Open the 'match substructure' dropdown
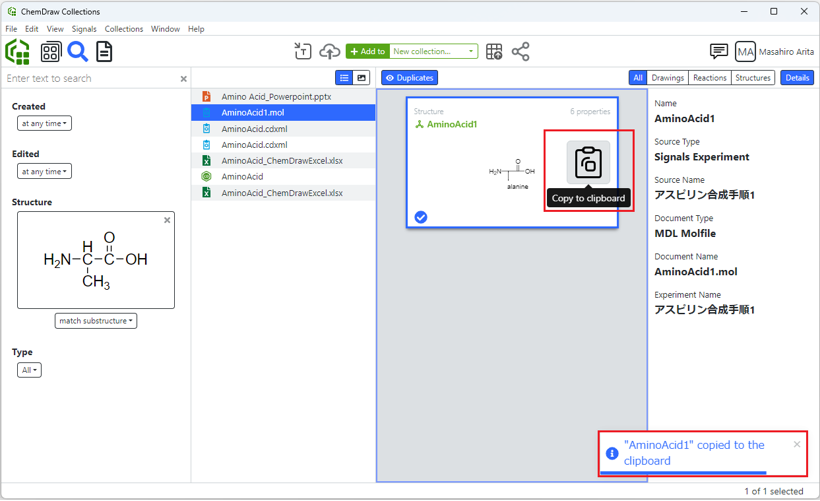Image resolution: width=820 pixels, height=501 pixels. point(96,321)
